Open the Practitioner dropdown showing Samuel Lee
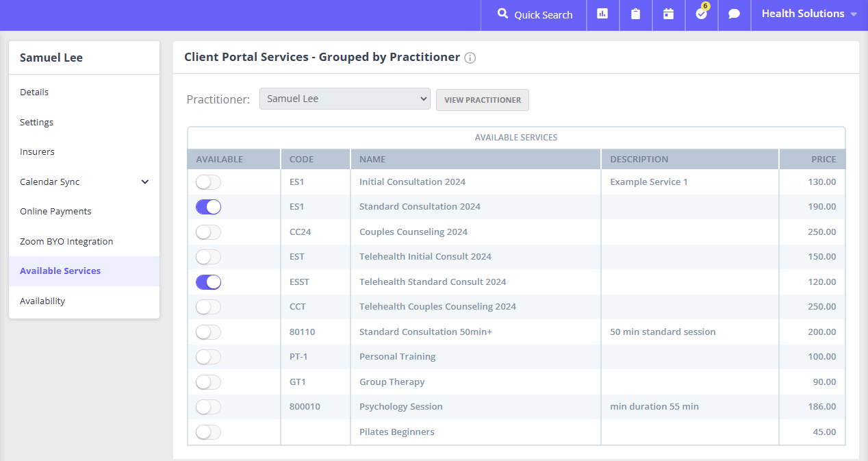Image resolution: width=868 pixels, height=461 pixels. [344, 99]
